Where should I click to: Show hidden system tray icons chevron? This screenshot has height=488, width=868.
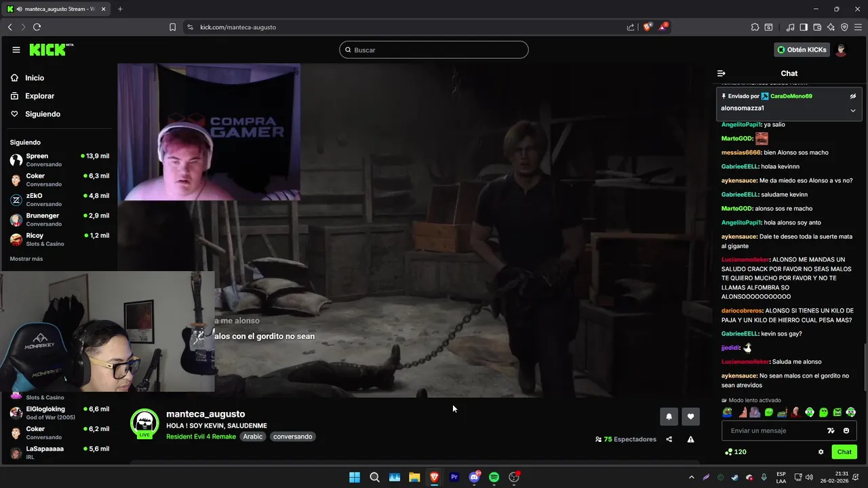point(692,477)
